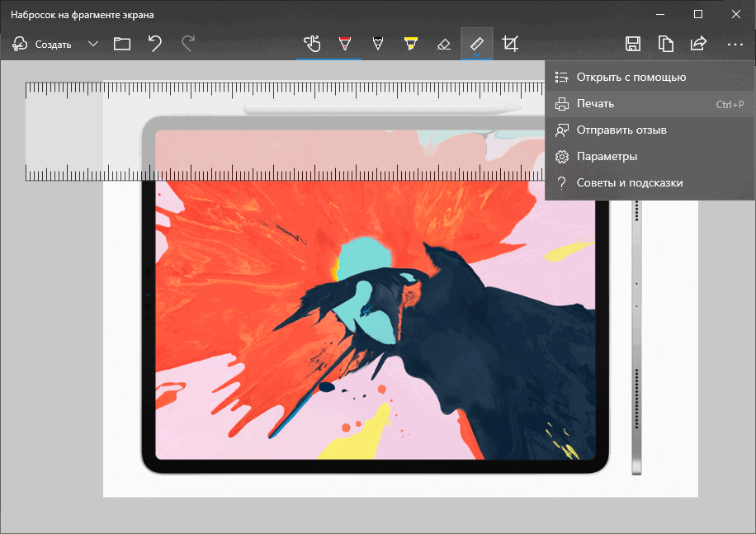Select Печать from the menu
Screen dimensions: 756x534
click(x=650, y=104)
